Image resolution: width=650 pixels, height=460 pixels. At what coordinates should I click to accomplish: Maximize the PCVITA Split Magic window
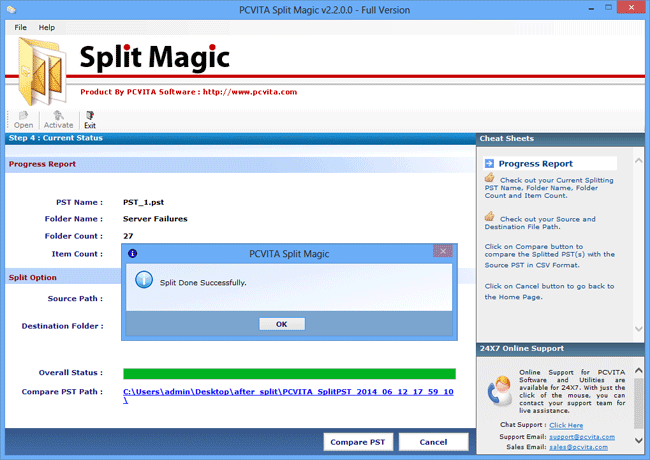pos(608,7)
